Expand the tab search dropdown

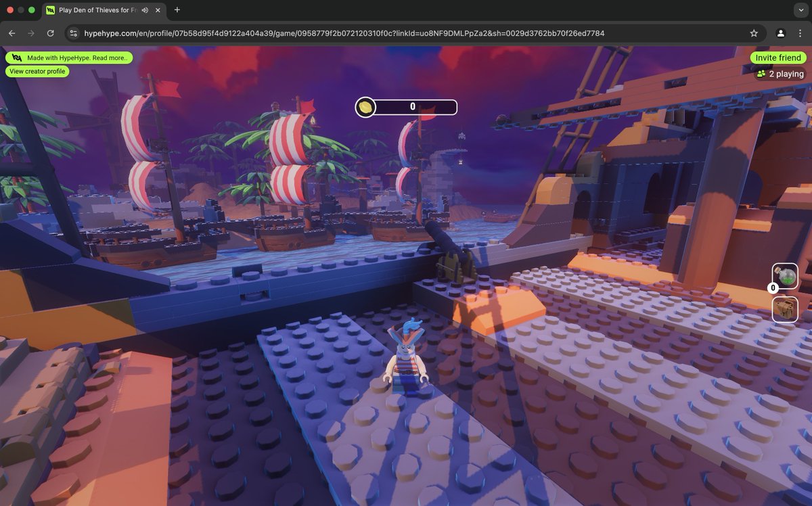pyautogui.click(x=801, y=10)
